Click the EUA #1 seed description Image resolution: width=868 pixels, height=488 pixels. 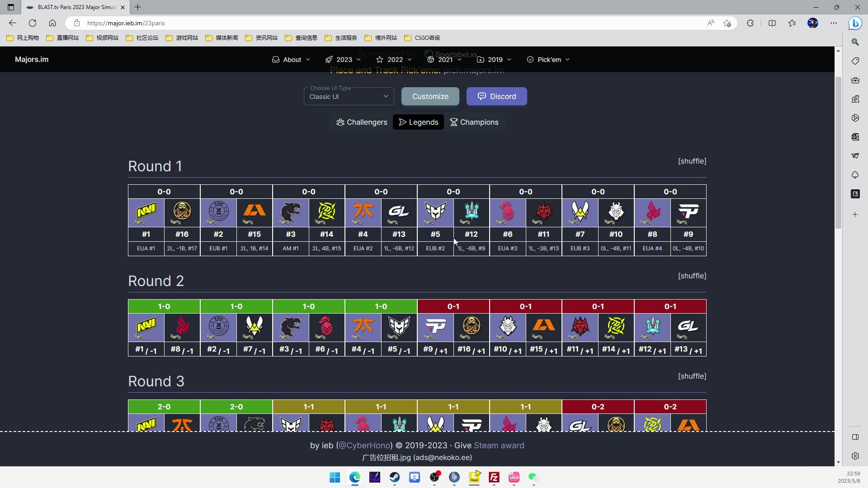click(x=146, y=249)
